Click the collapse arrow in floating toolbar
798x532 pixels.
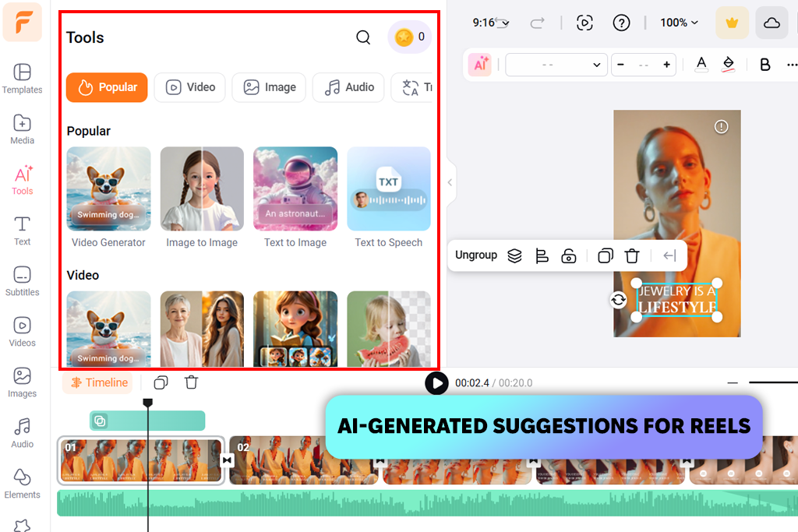coord(669,255)
